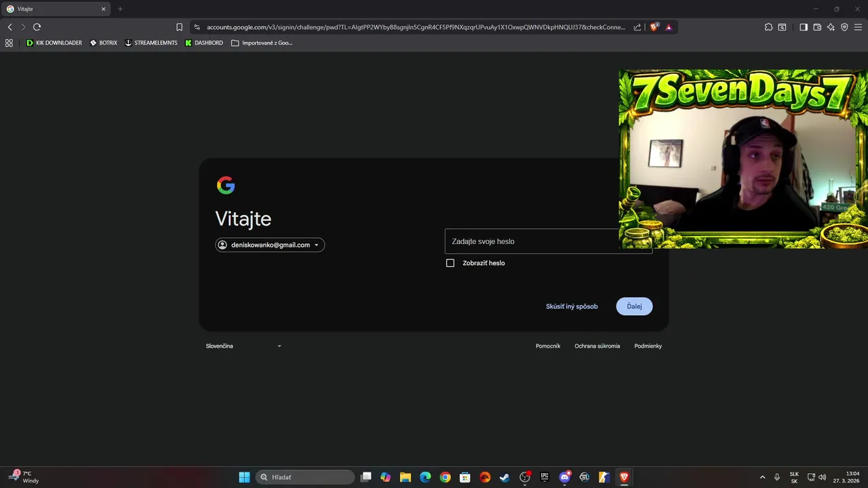
Task: Open the Windows Start menu
Action: (x=244, y=477)
